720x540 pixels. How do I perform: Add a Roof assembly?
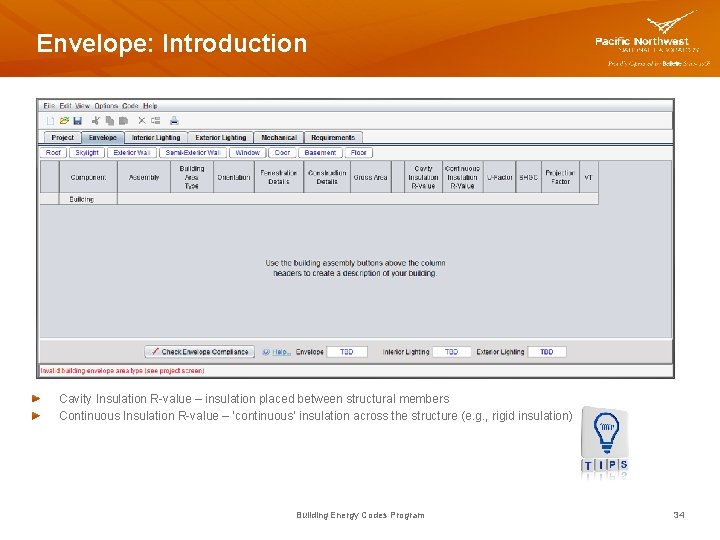[x=53, y=152]
